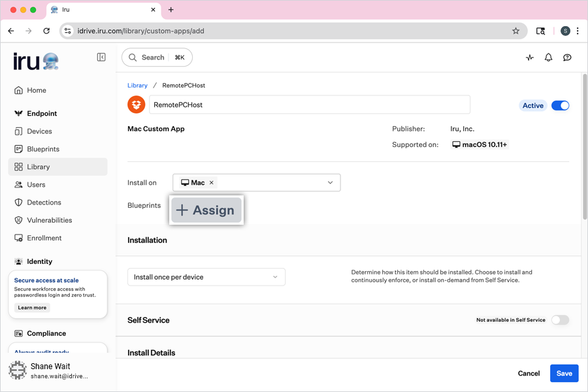The width and height of the screenshot is (588, 392).
Task: Collapse the sidebar panel icon
Action: 101,57
